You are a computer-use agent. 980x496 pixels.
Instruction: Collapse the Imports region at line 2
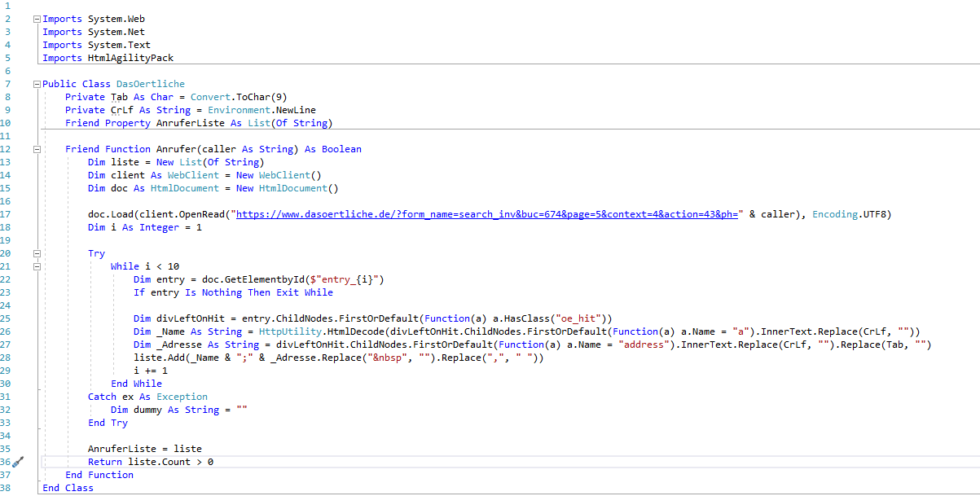pos(35,18)
